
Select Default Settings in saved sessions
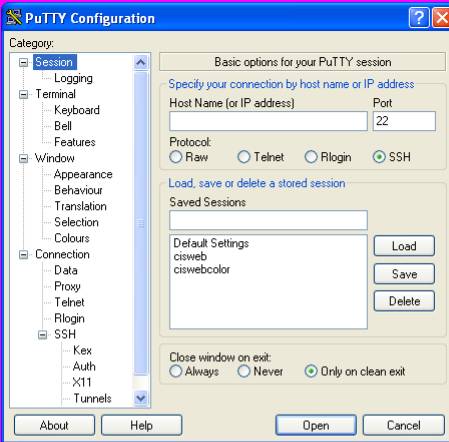click(x=211, y=243)
